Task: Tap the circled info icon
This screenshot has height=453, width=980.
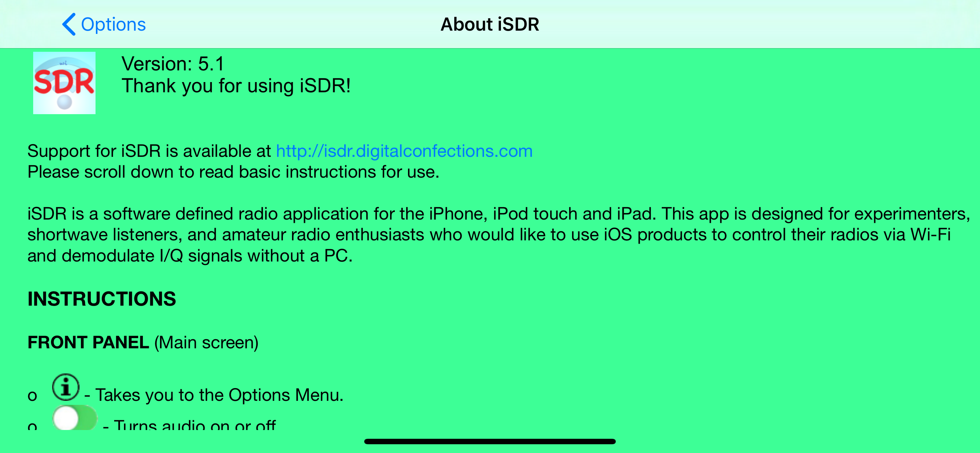Action: 66,387
